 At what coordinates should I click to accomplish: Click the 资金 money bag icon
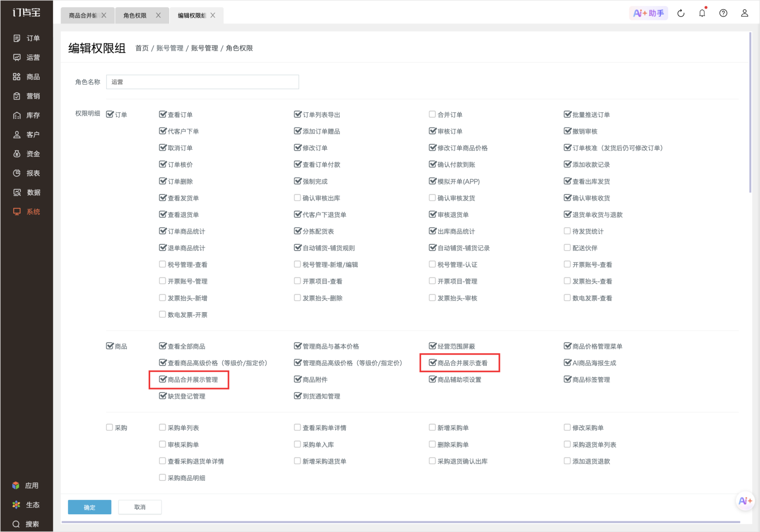pyautogui.click(x=17, y=154)
